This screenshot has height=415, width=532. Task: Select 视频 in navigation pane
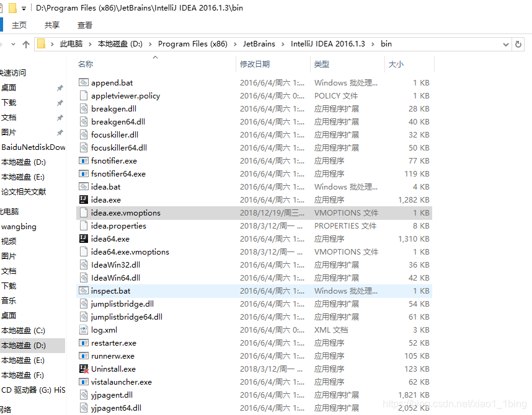[9, 242]
